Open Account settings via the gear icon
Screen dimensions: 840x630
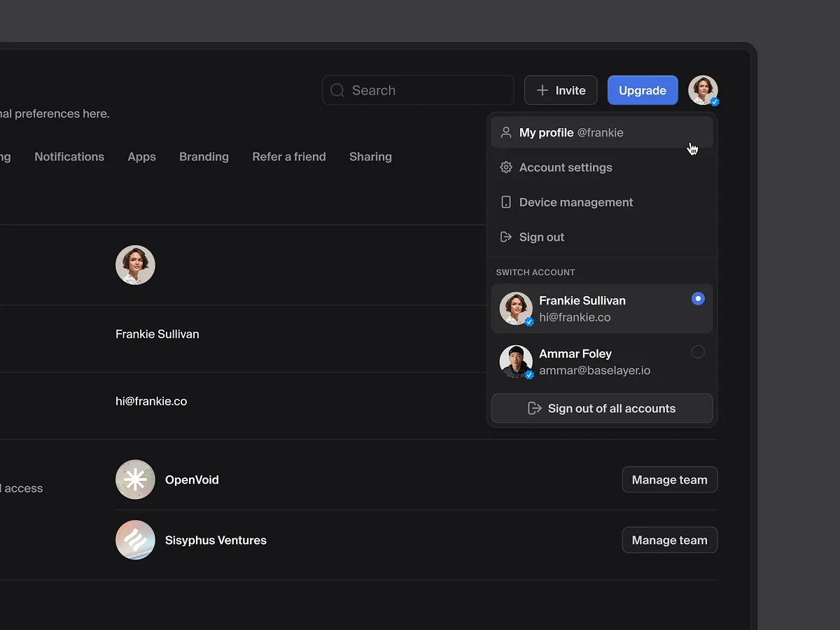pos(505,167)
